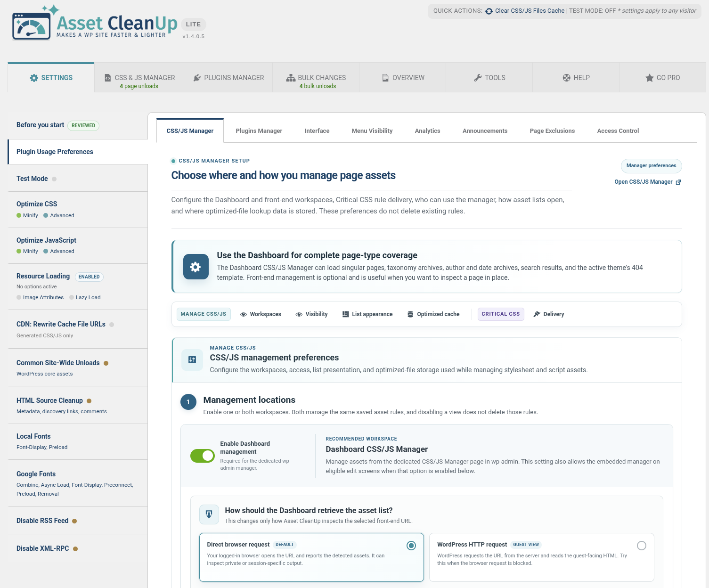This screenshot has height=588, width=709.
Task: Select the WordPress HTTP request radio option
Action: pyautogui.click(x=642, y=546)
